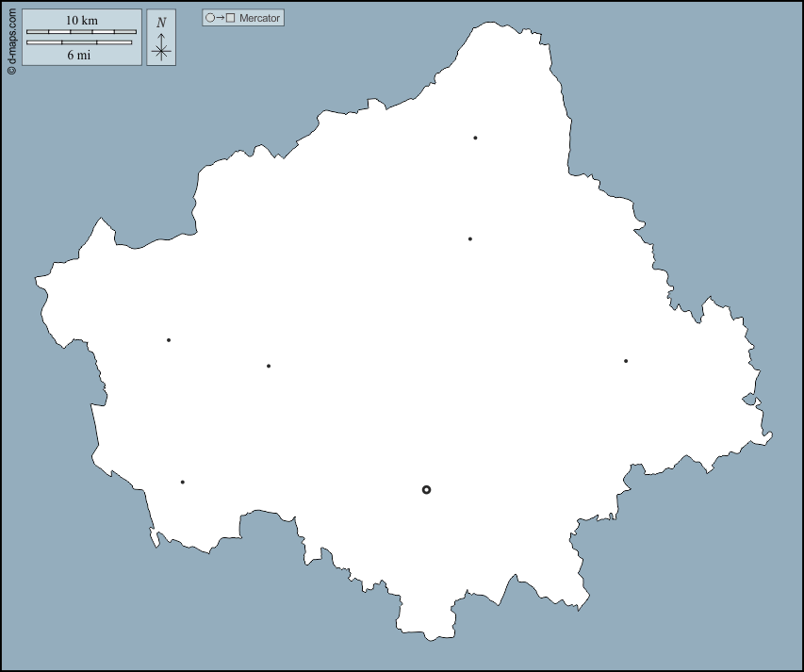Select the westernmost city dot
Screen dimensions: 804x672
pyautogui.click(x=169, y=340)
